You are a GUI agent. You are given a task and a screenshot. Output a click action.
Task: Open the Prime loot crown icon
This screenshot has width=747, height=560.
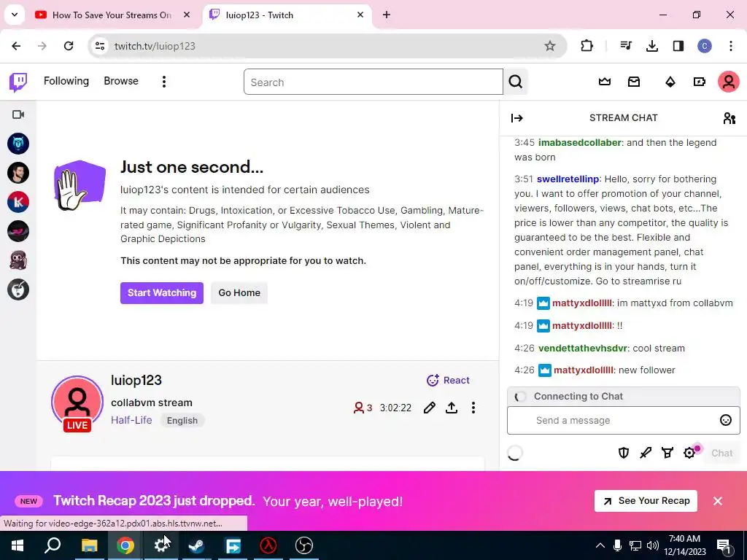(x=605, y=82)
